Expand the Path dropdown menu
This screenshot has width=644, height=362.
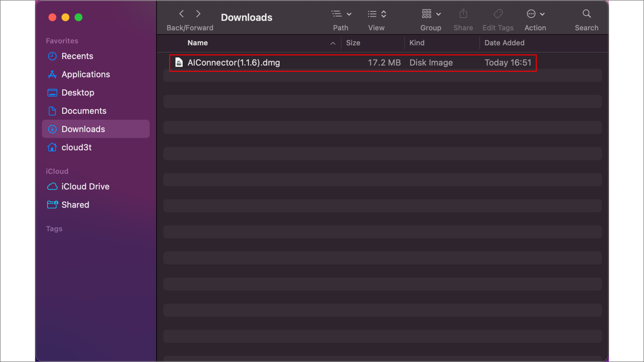pyautogui.click(x=341, y=14)
